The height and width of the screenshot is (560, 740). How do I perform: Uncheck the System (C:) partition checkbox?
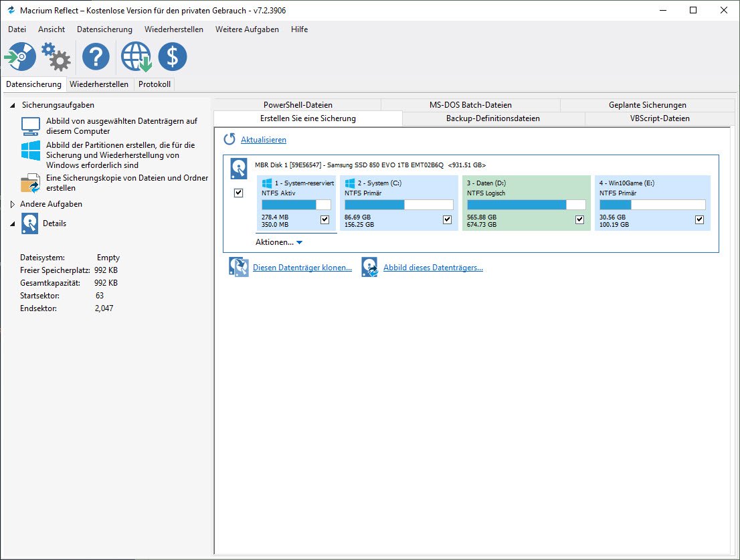click(x=447, y=219)
